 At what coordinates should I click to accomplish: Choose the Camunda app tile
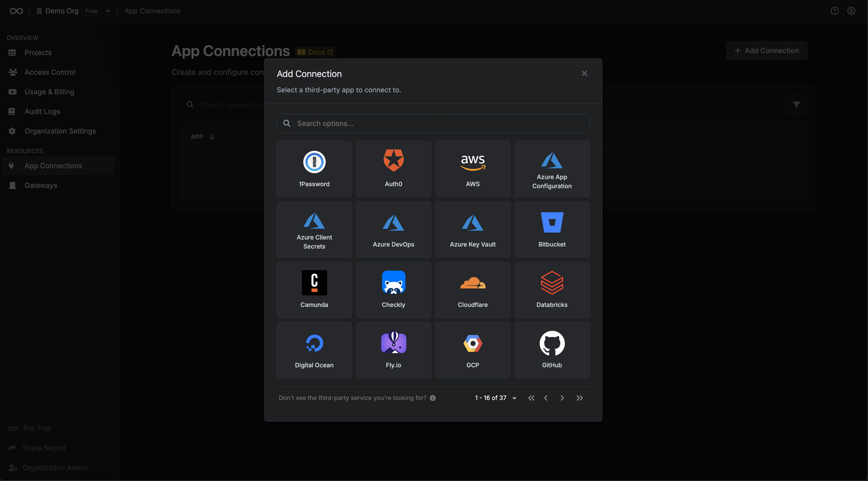click(314, 290)
